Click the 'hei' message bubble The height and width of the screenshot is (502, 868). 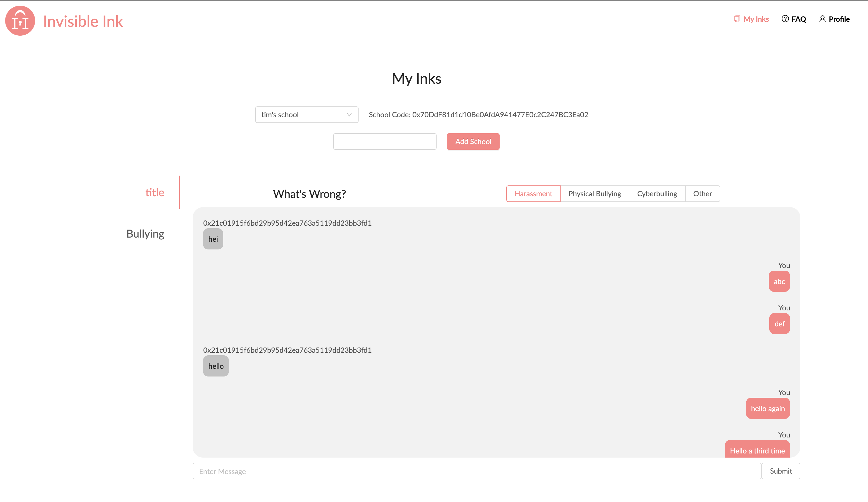(213, 239)
